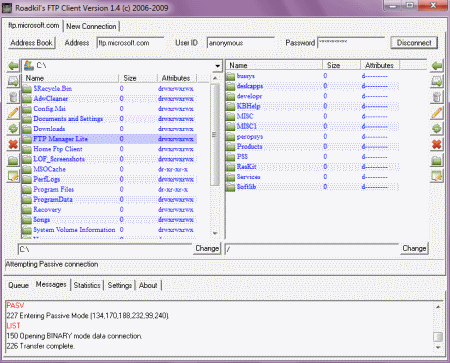Open the local drive dropdown arrow
This screenshot has height=363, width=450.
(217, 66)
